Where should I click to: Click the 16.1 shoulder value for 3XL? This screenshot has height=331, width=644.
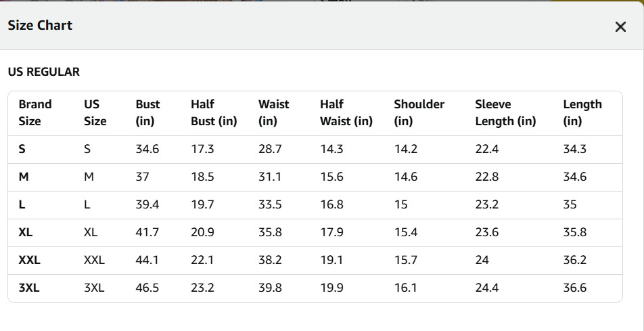[x=405, y=288]
